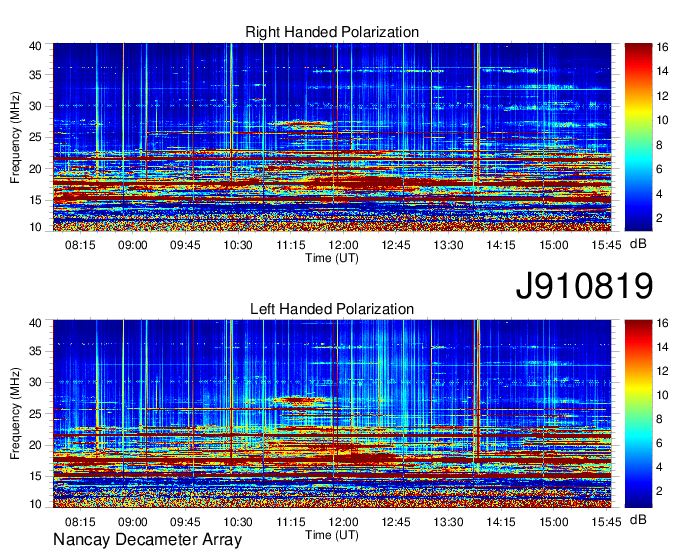Click the 13:30 tick of Left Handed plot
Screen dimensions: 680x552
tap(448, 522)
